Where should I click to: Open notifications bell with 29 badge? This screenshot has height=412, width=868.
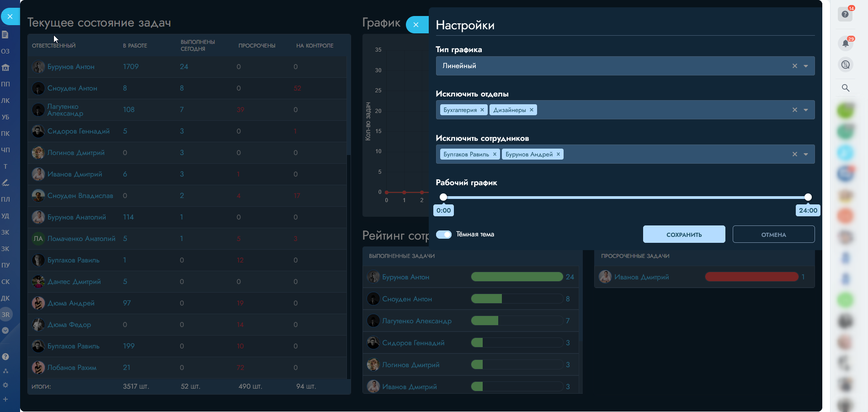coord(846,43)
